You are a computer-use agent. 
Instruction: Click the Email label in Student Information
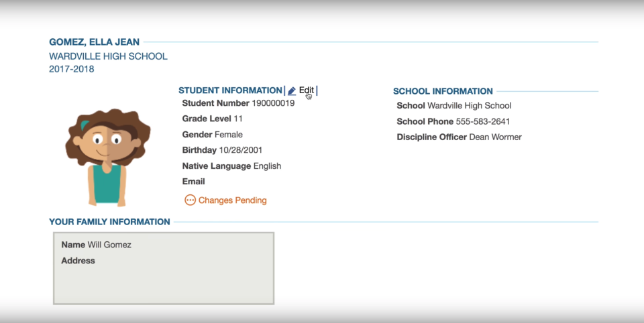(193, 182)
